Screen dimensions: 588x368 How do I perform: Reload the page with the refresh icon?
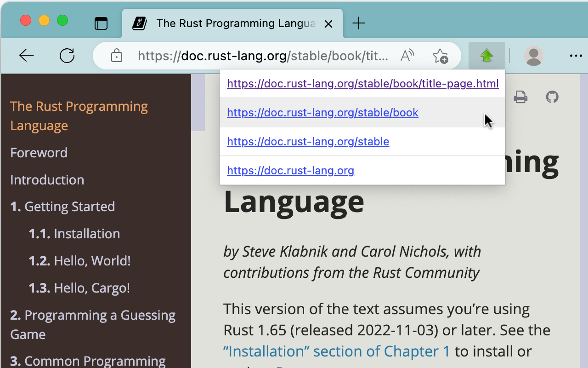(67, 56)
